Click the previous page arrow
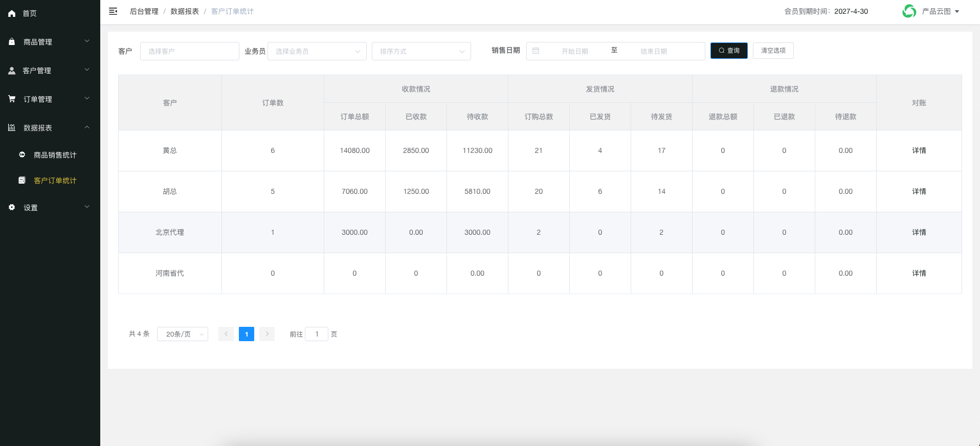980x446 pixels. tap(226, 334)
